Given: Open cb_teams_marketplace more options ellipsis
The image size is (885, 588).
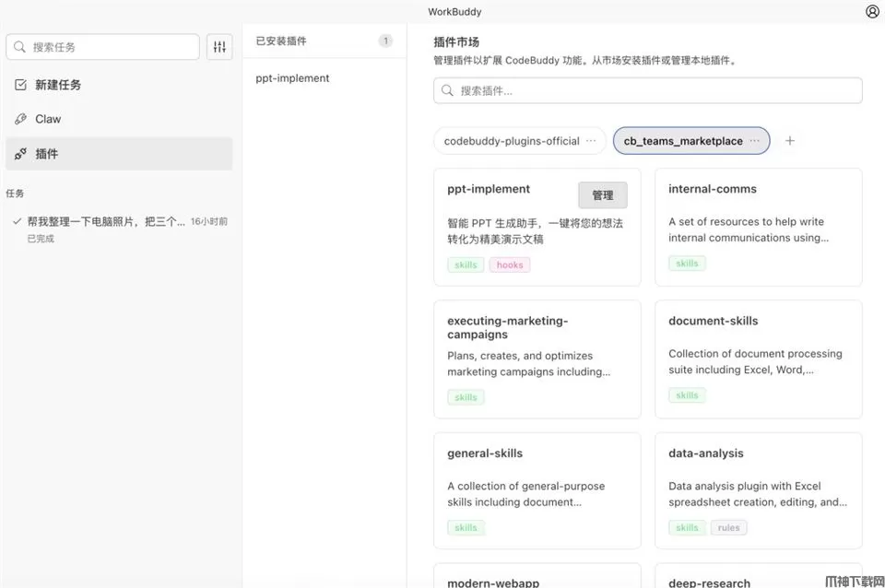Looking at the screenshot, I should tap(755, 141).
